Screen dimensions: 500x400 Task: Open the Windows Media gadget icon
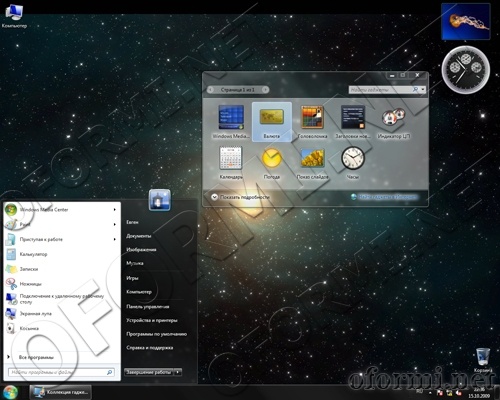(x=231, y=118)
